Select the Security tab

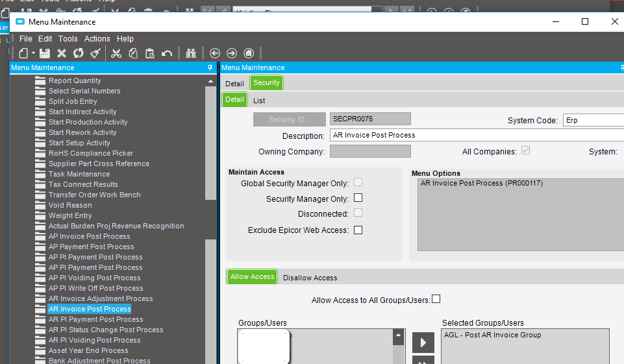[266, 82]
